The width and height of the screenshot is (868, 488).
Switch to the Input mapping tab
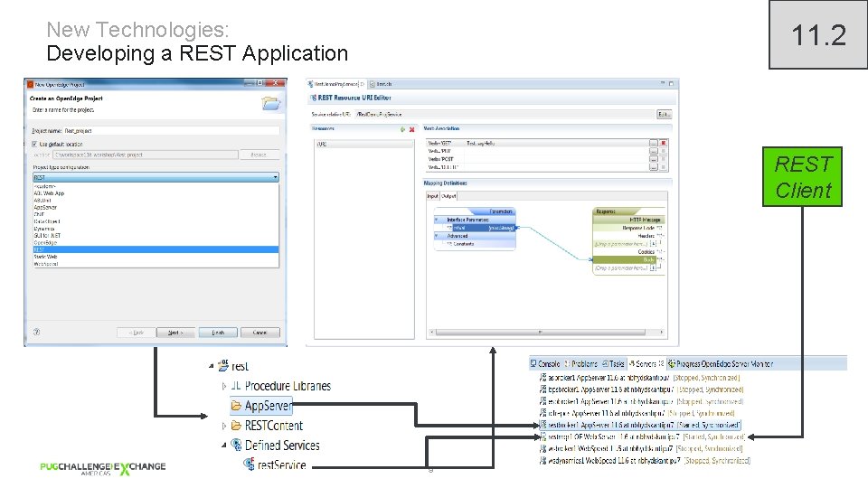click(x=432, y=196)
